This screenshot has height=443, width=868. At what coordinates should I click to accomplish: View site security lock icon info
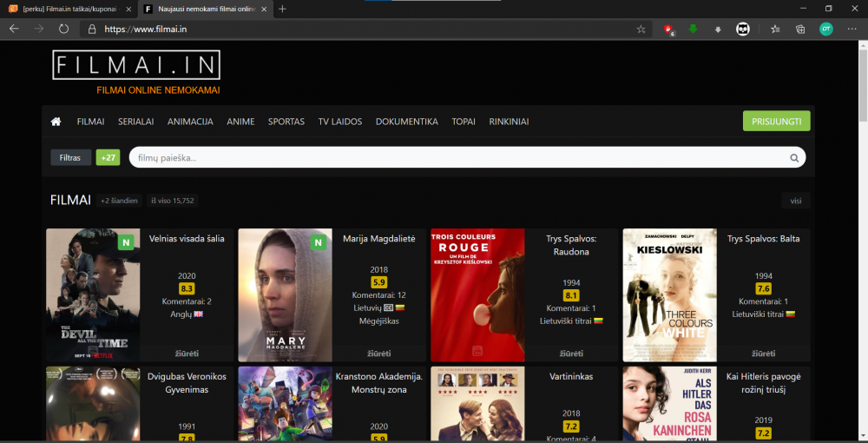[93, 30]
